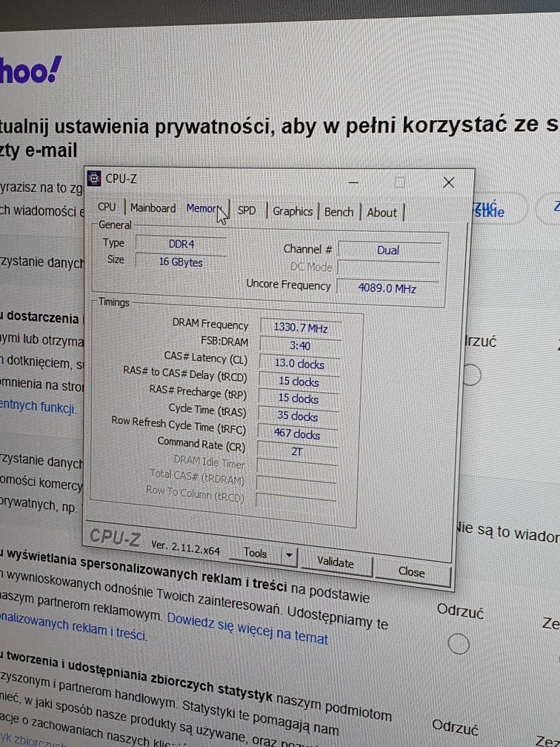Expand the Tools dropdown arrow
This screenshot has height=747, width=560.
click(x=289, y=555)
